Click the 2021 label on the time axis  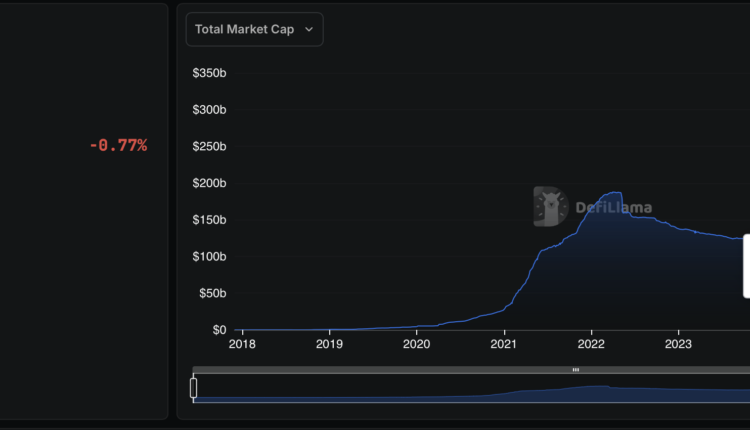pos(504,345)
